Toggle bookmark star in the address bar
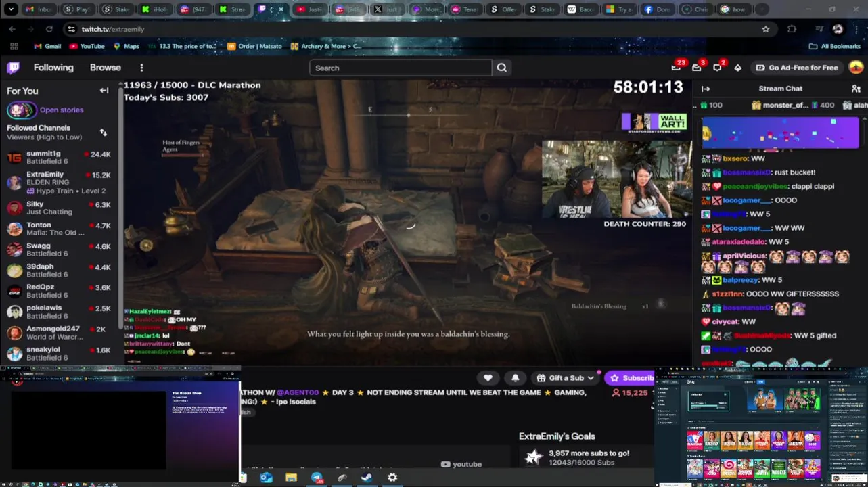The image size is (868, 487). point(765,29)
